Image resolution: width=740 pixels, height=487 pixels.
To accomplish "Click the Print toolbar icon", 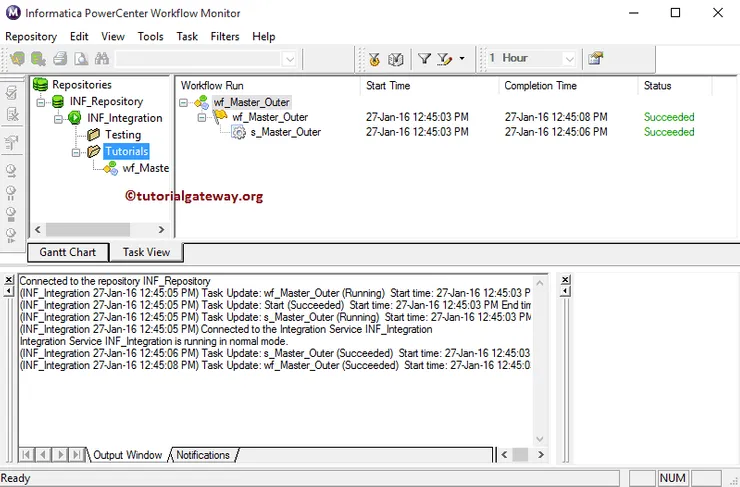I will point(60,59).
